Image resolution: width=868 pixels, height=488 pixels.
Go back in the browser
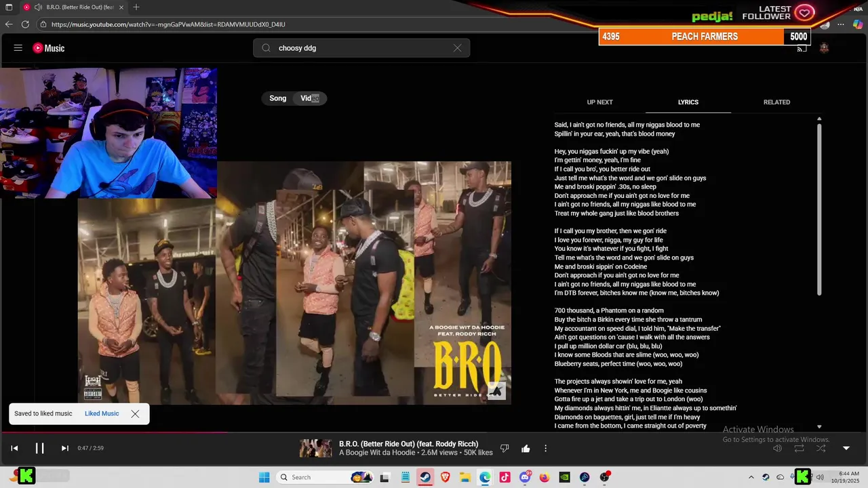9,24
